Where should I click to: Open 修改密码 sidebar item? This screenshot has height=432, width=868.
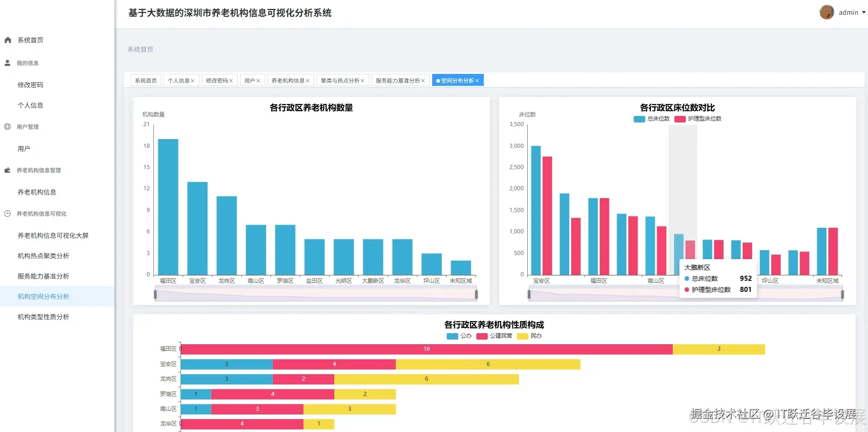click(x=30, y=85)
